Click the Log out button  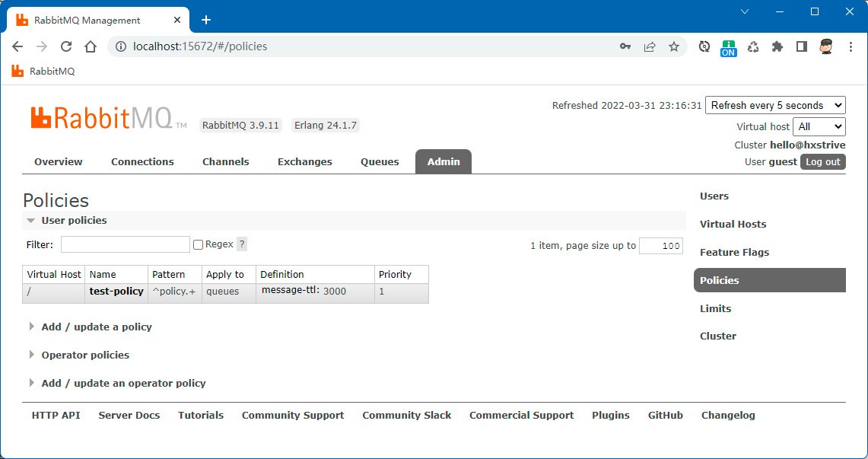(822, 161)
